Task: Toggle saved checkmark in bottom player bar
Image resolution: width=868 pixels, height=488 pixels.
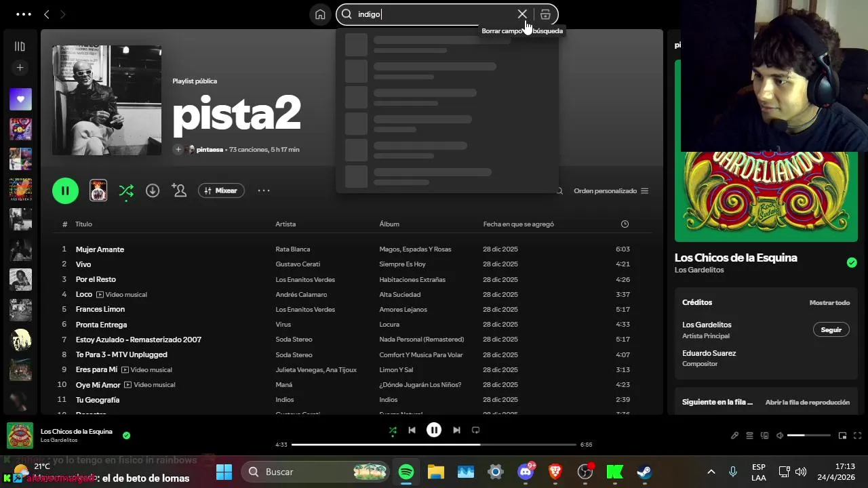Action: pyautogui.click(x=126, y=435)
